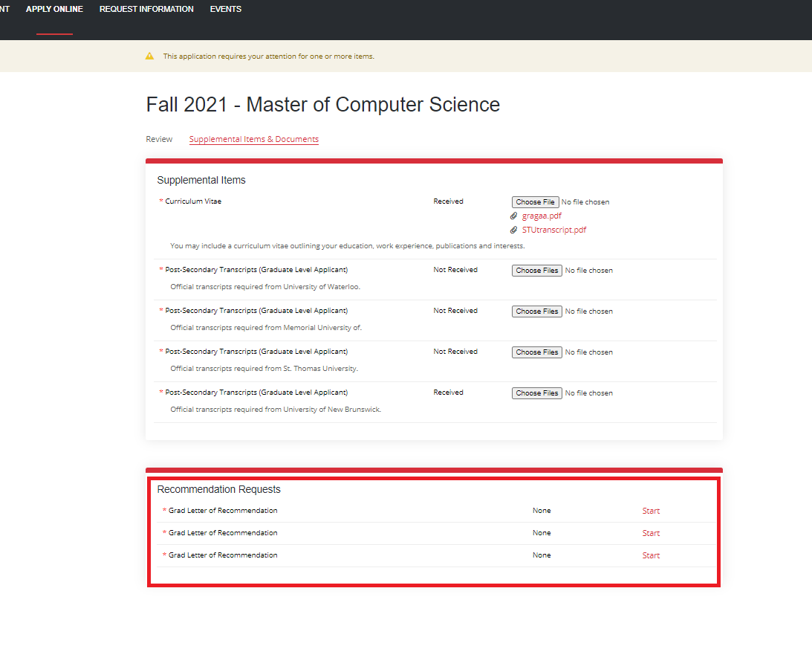Select Supplemental Items & Documents tab
This screenshot has width=812, height=649.
click(x=253, y=139)
